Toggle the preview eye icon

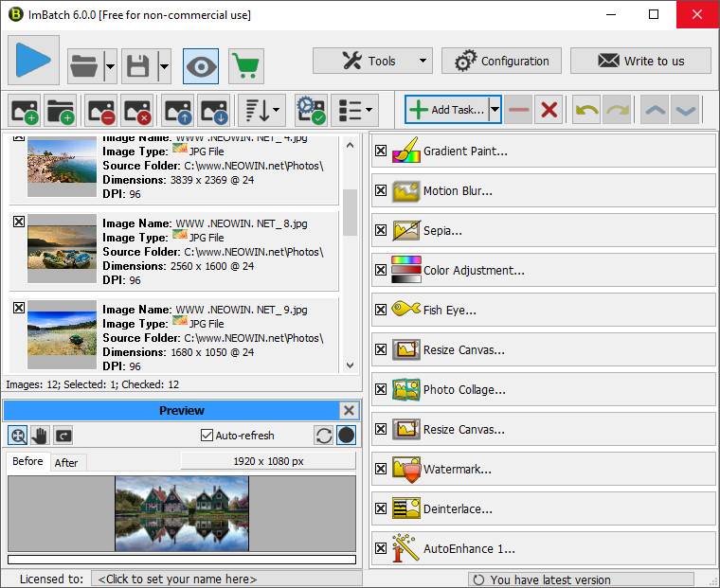click(x=201, y=66)
